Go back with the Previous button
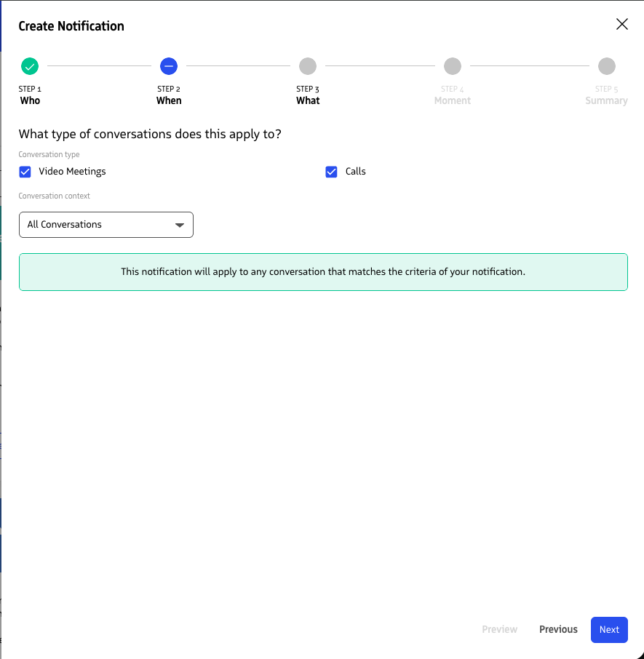The image size is (644, 659). click(x=558, y=630)
